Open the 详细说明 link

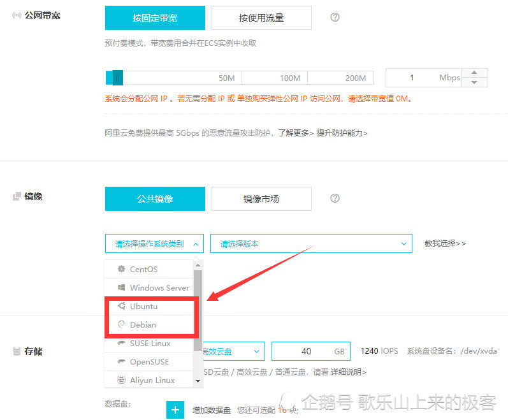click(348, 372)
